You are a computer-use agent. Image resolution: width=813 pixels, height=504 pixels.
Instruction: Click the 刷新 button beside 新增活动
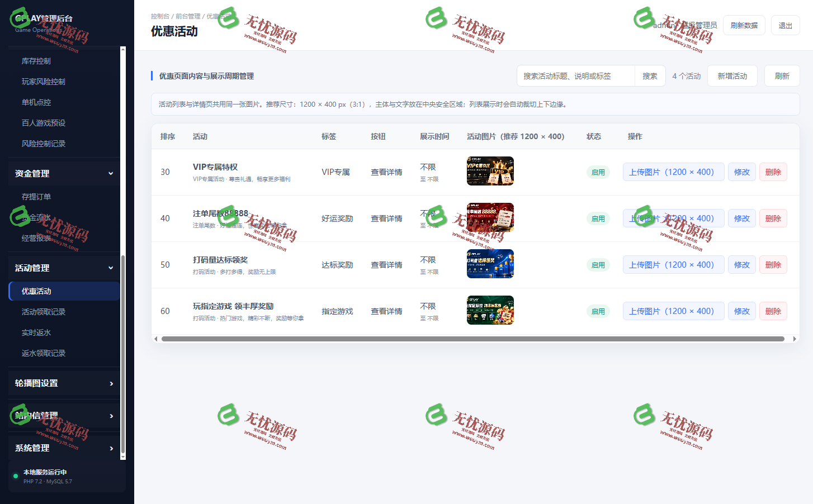coord(782,76)
